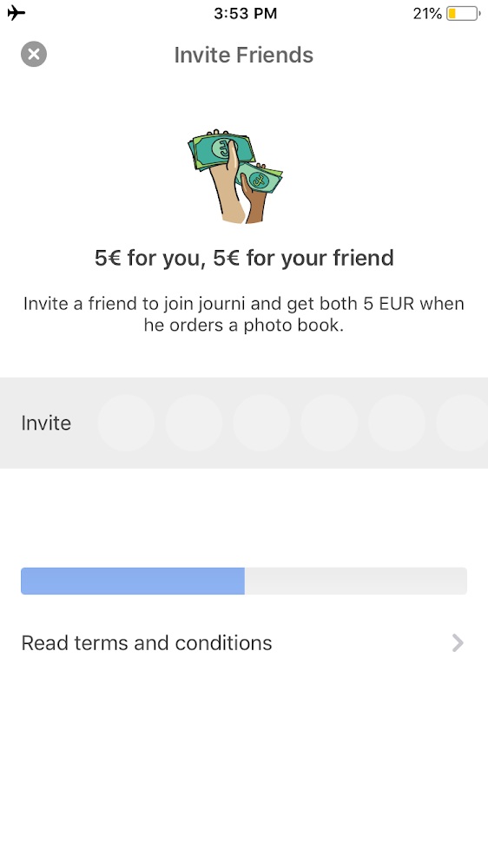Select the fifth contact placeholder circle
This screenshot has height=868, width=488.
point(397,423)
